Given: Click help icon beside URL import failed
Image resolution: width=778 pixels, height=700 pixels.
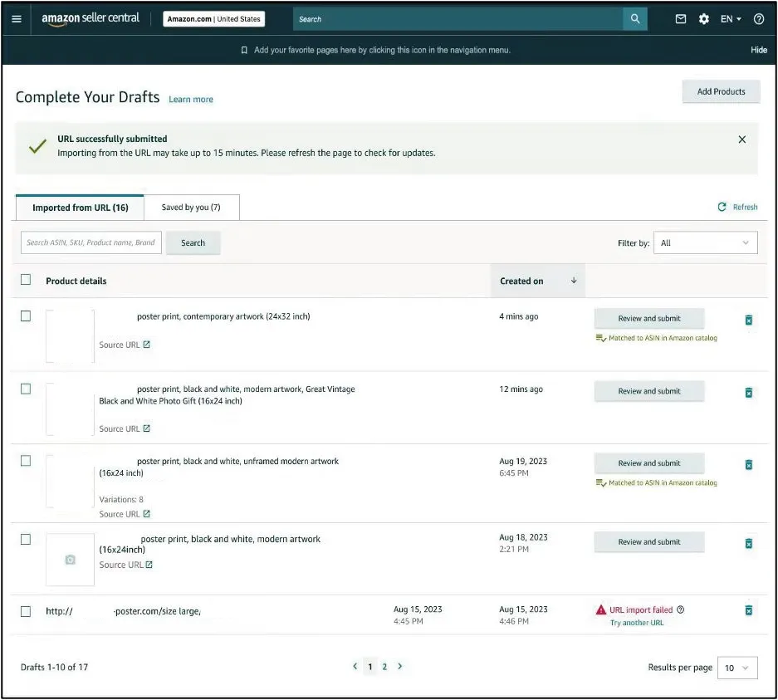Looking at the screenshot, I should pos(681,609).
